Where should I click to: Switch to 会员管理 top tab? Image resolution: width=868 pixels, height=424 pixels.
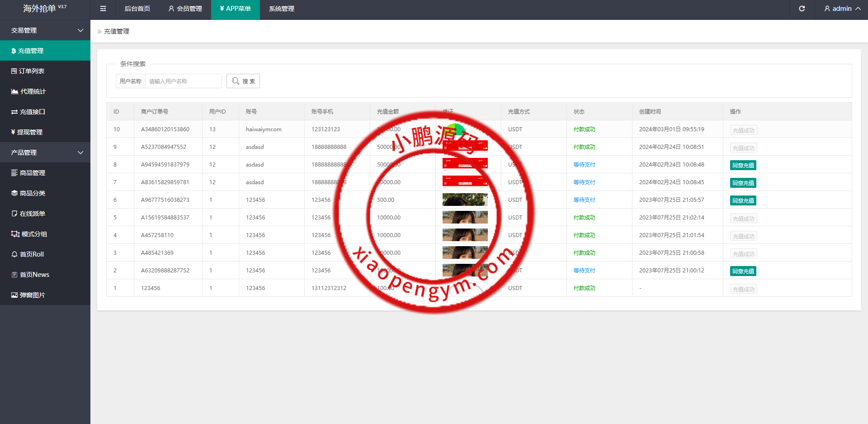point(185,9)
